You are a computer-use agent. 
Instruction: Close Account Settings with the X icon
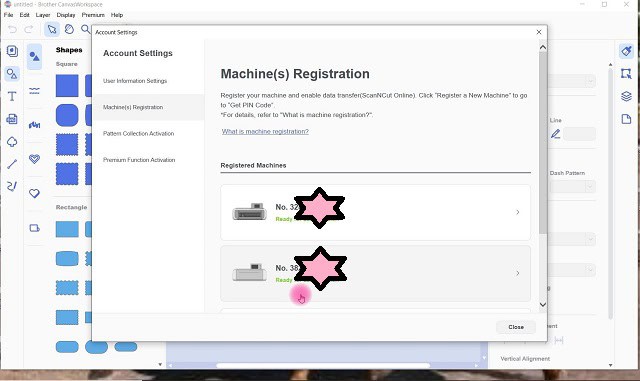click(x=539, y=32)
